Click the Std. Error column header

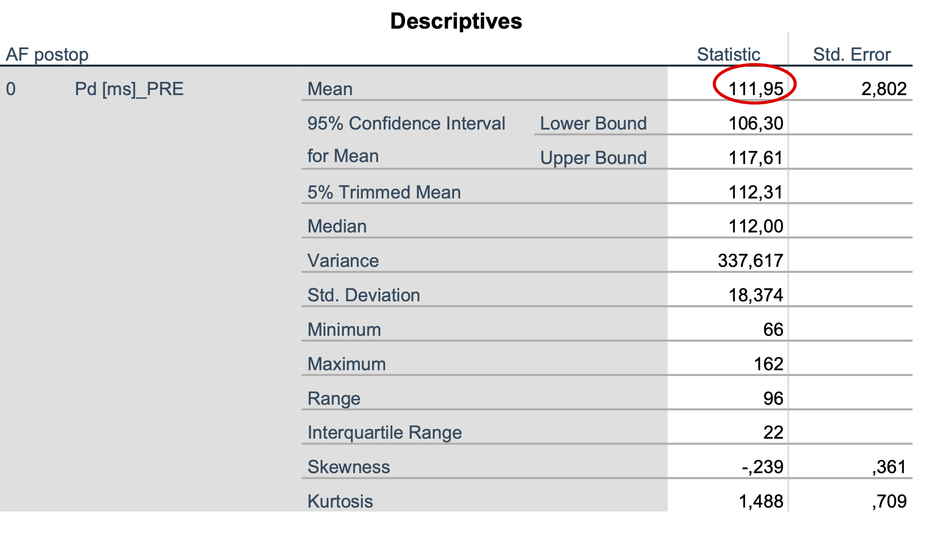point(852,54)
